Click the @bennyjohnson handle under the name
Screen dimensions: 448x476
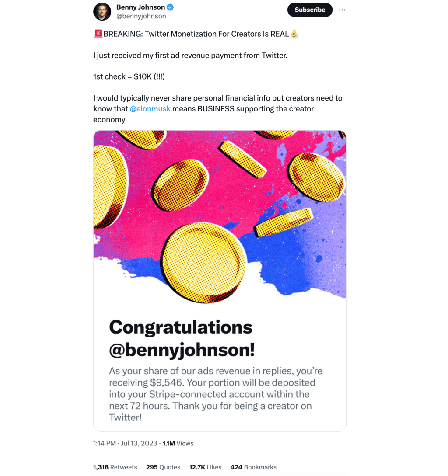[x=141, y=17]
